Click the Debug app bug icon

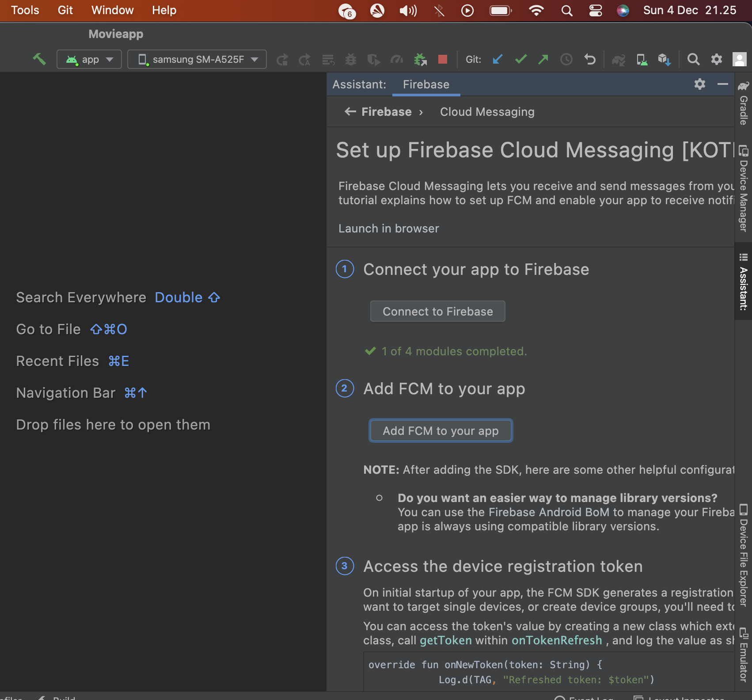[351, 60]
